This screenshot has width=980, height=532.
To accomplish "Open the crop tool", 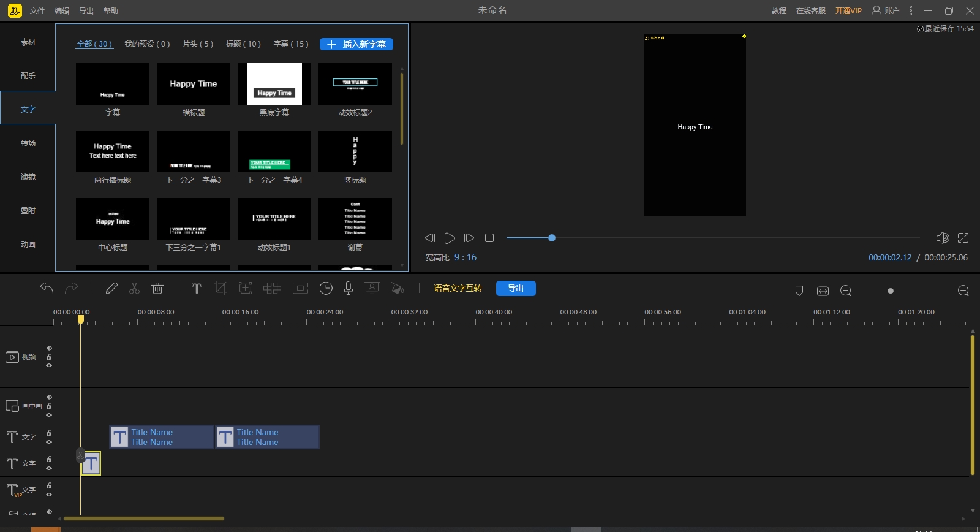I will [x=221, y=288].
